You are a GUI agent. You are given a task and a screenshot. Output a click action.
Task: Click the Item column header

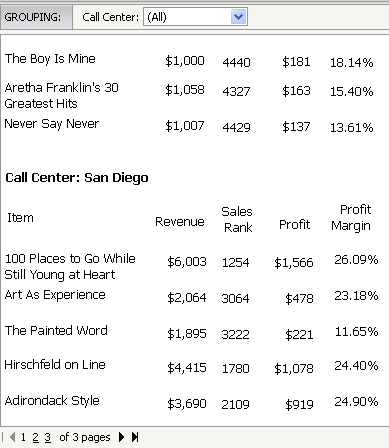pos(20,218)
